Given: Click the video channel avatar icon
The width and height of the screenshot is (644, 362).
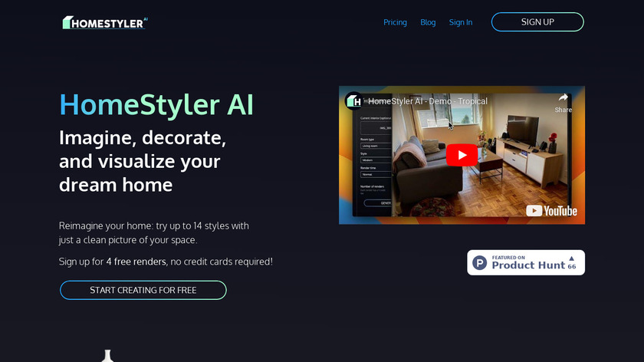Looking at the screenshot, I should (x=353, y=101).
